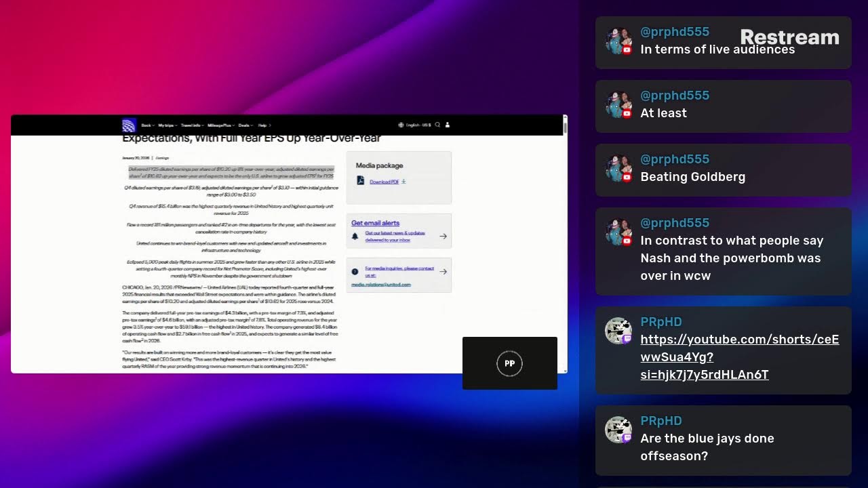Click Twitch avatar beside blue jays message

tap(618, 430)
